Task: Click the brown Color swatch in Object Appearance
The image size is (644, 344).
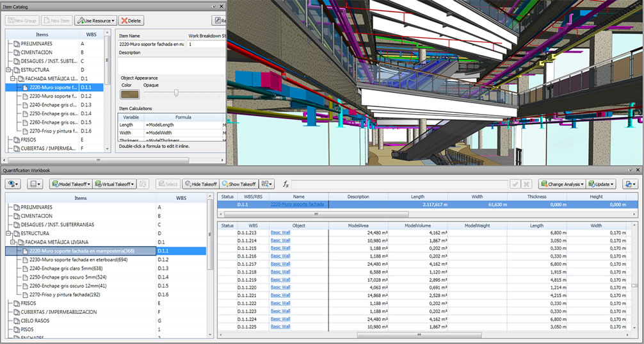Action: point(129,94)
